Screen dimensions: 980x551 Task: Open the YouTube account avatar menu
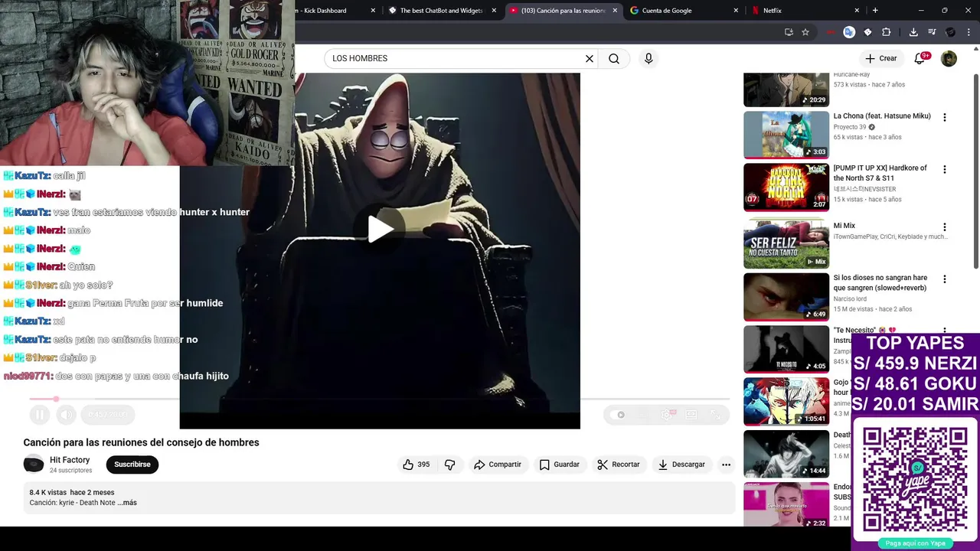click(949, 59)
